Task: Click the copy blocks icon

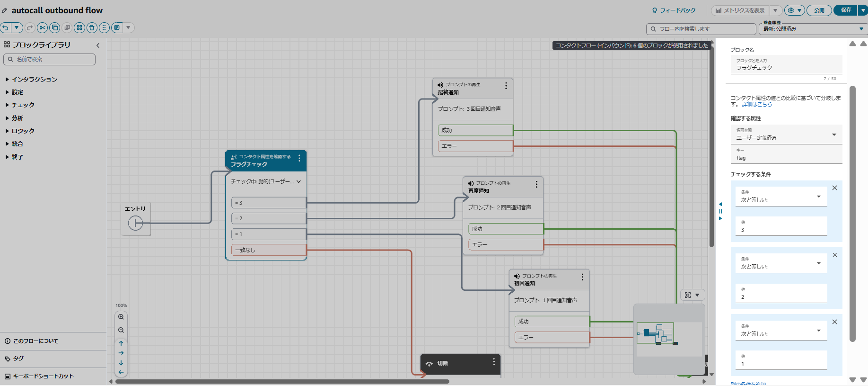Action: pyautogui.click(x=55, y=28)
